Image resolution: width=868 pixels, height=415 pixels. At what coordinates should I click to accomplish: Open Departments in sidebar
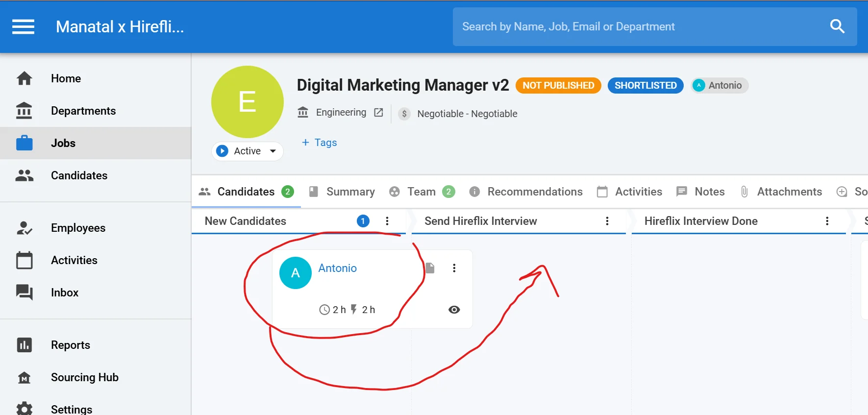96,111
